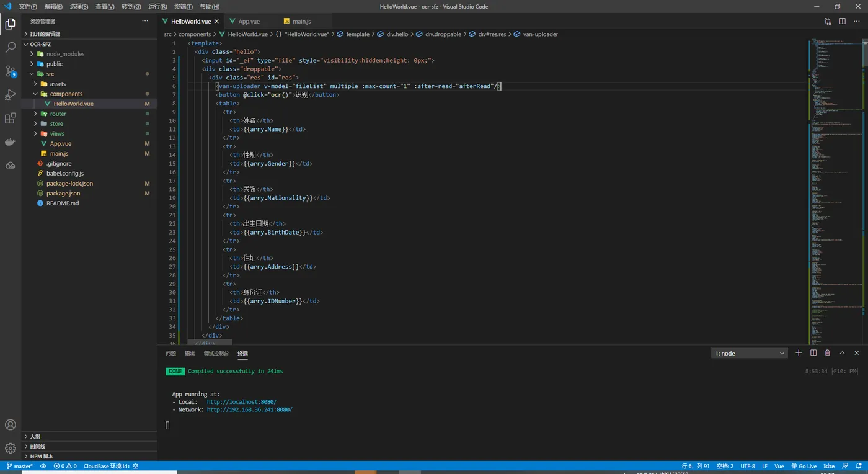Open the 选择(S) menu
868x474 pixels.
79,6
